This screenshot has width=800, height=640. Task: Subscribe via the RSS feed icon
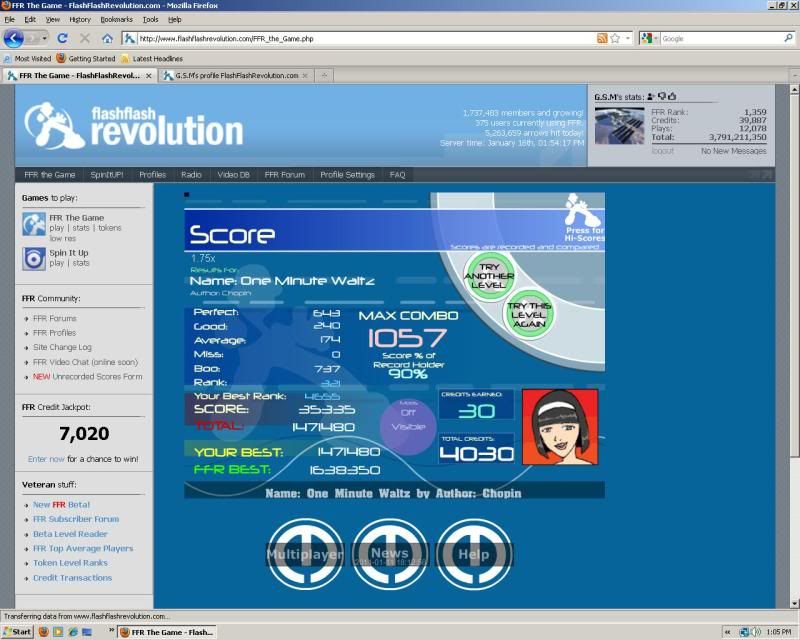tap(602, 38)
